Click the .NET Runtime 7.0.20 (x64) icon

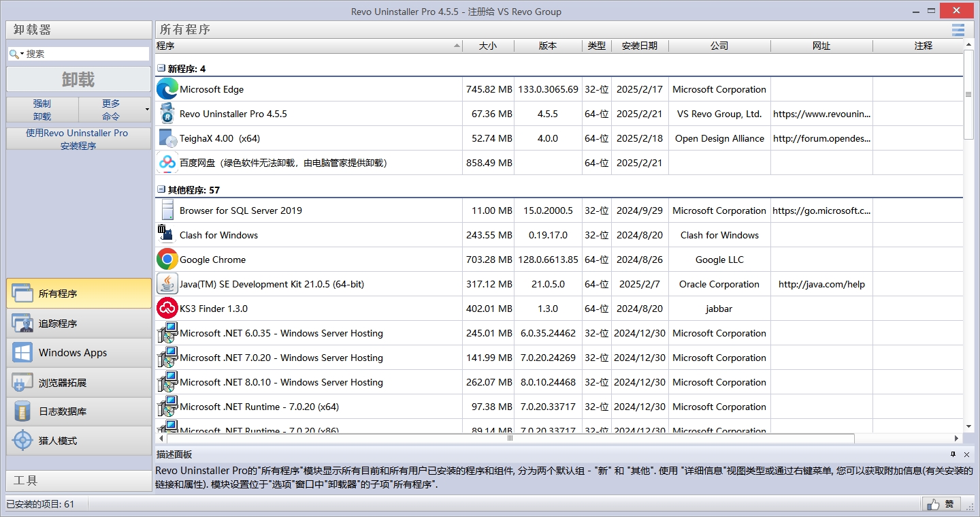tap(167, 407)
